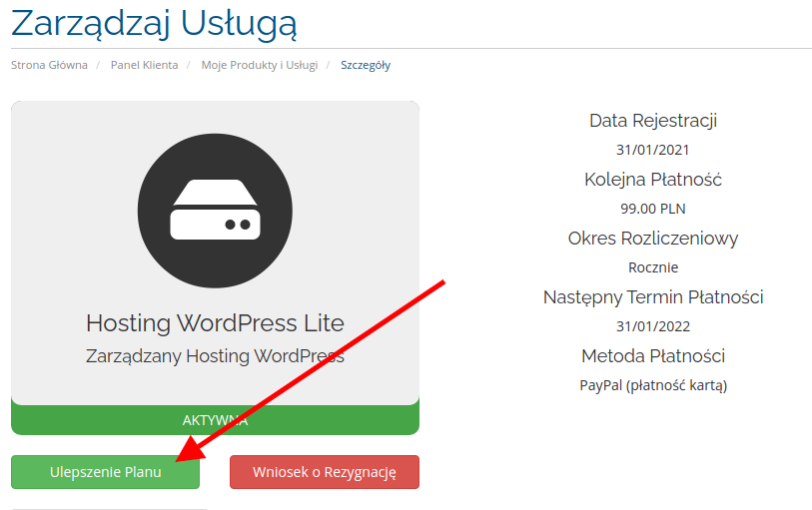The height and width of the screenshot is (510, 812).
Task: Select Następny Termin Płatności label
Action: click(x=653, y=297)
